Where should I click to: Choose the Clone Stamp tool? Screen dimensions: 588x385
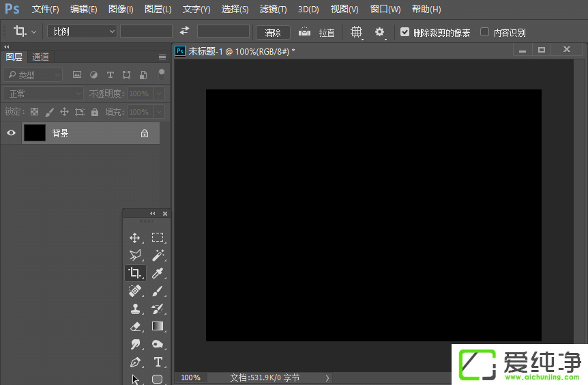point(135,309)
